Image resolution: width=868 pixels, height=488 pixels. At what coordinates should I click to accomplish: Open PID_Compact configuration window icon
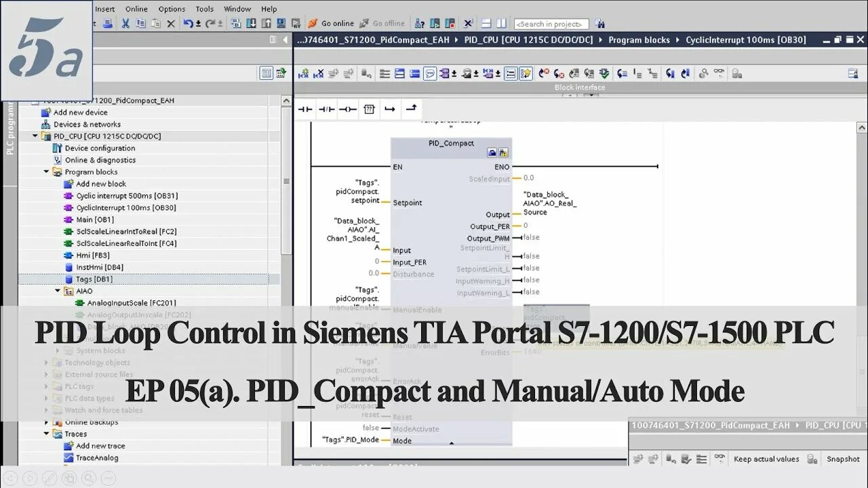(x=492, y=153)
